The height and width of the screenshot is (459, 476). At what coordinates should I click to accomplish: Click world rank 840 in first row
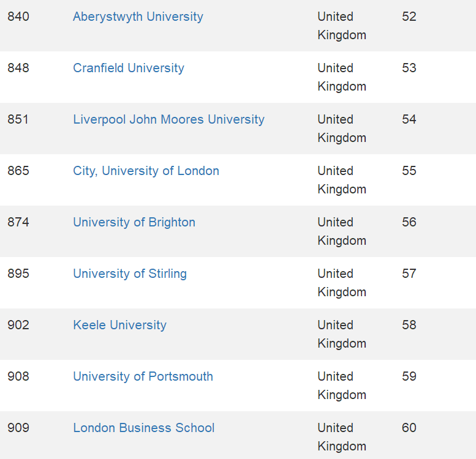18,17
